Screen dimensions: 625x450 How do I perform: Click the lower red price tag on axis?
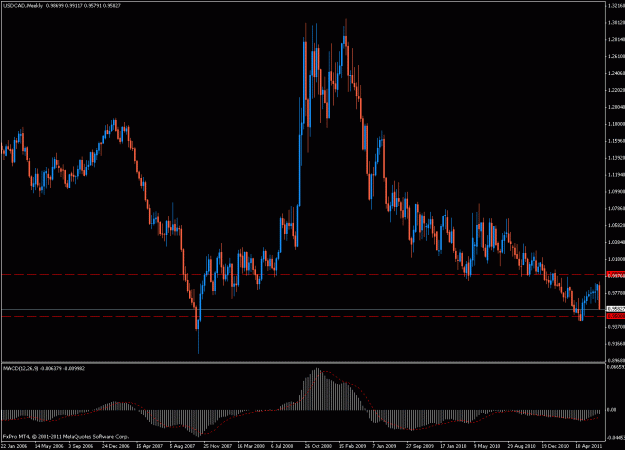point(615,316)
